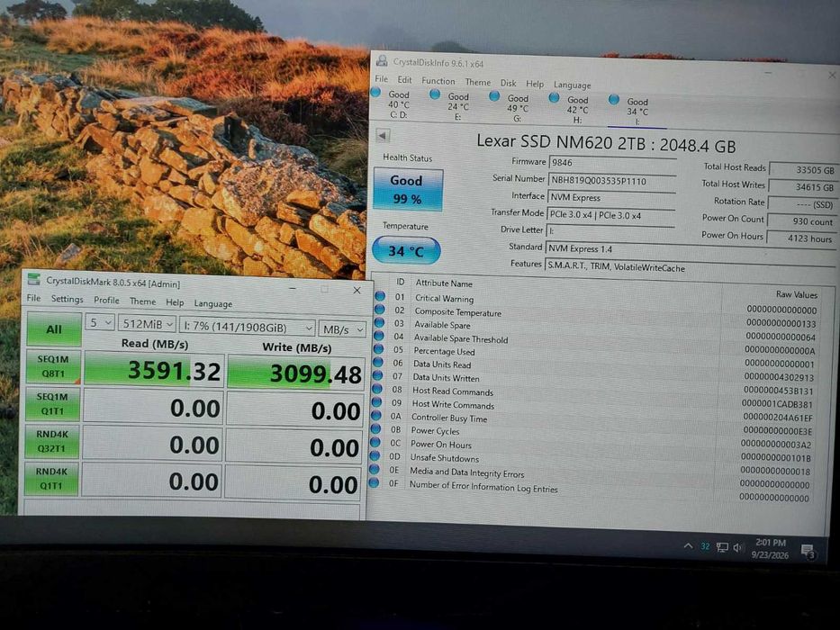
Task: Open Disk menu in CrystalDiskInfo
Action: [x=509, y=83]
